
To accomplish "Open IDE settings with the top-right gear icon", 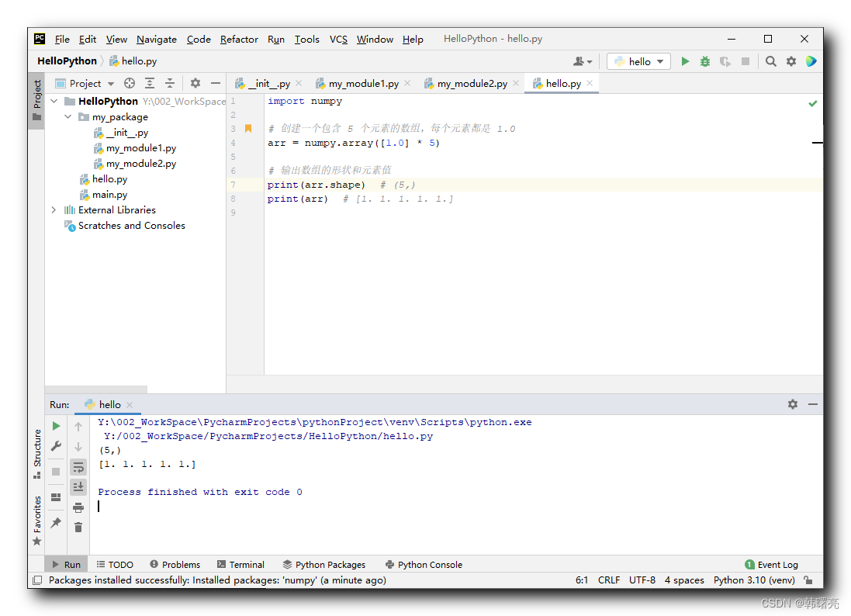I will (x=790, y=61).
